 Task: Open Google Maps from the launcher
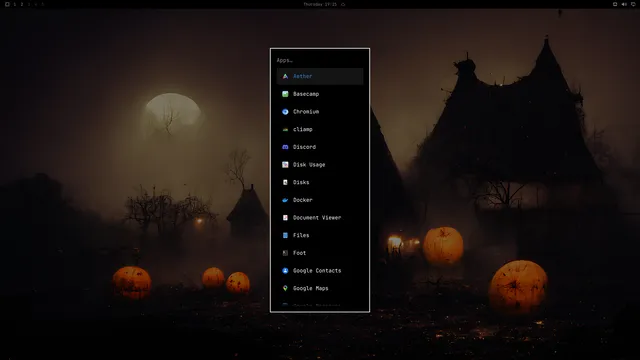click(x=320, y=288)
